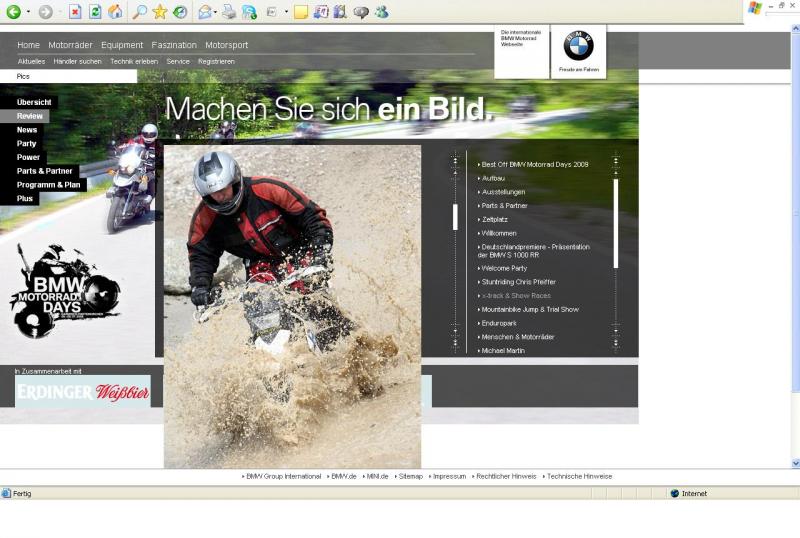Image resolution: width=800 pixels, height=538 pixels.
Task: Go to the Home page icon
Action: click(115, 12)
